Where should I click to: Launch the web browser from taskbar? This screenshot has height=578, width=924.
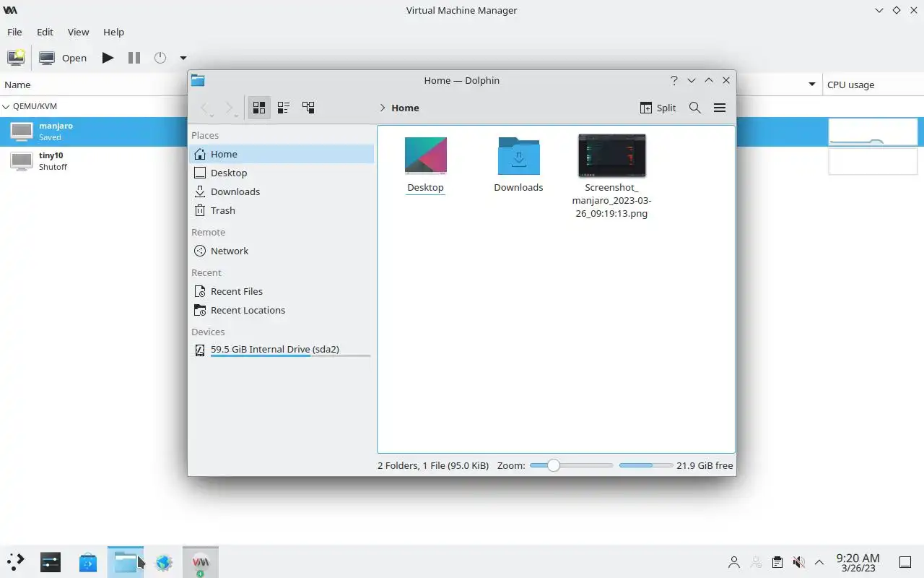tap(164, 561)
